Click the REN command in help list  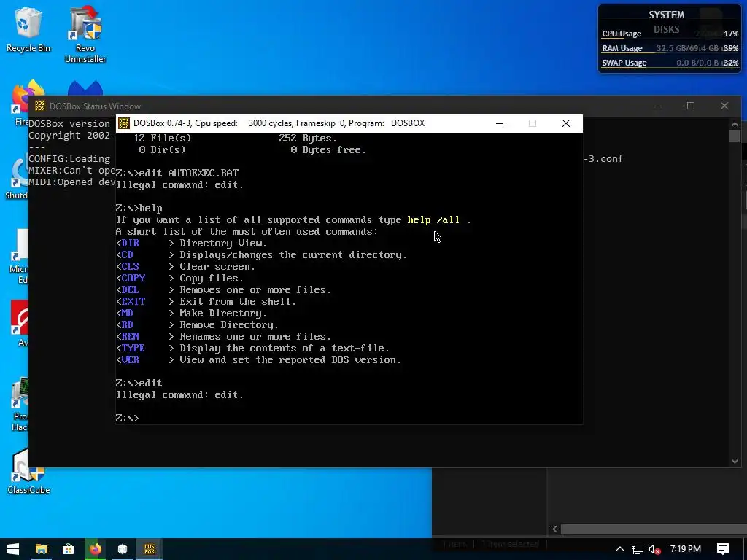pos(130,337)
